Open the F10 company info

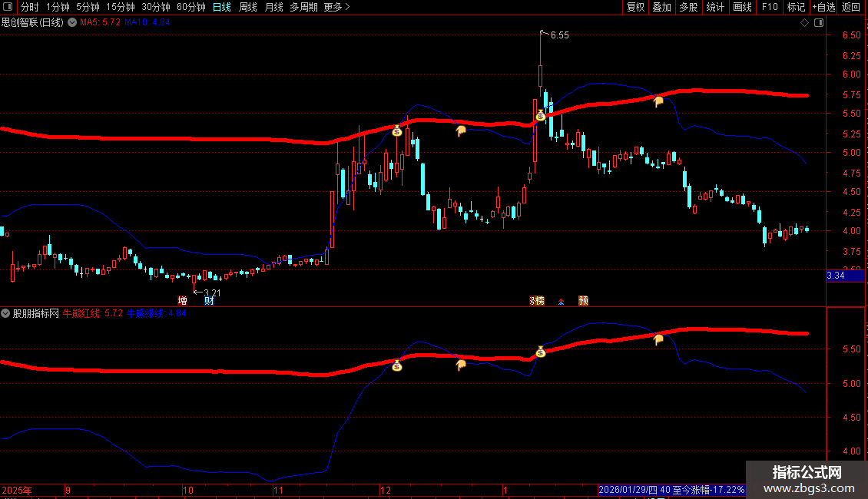(770, 7)
